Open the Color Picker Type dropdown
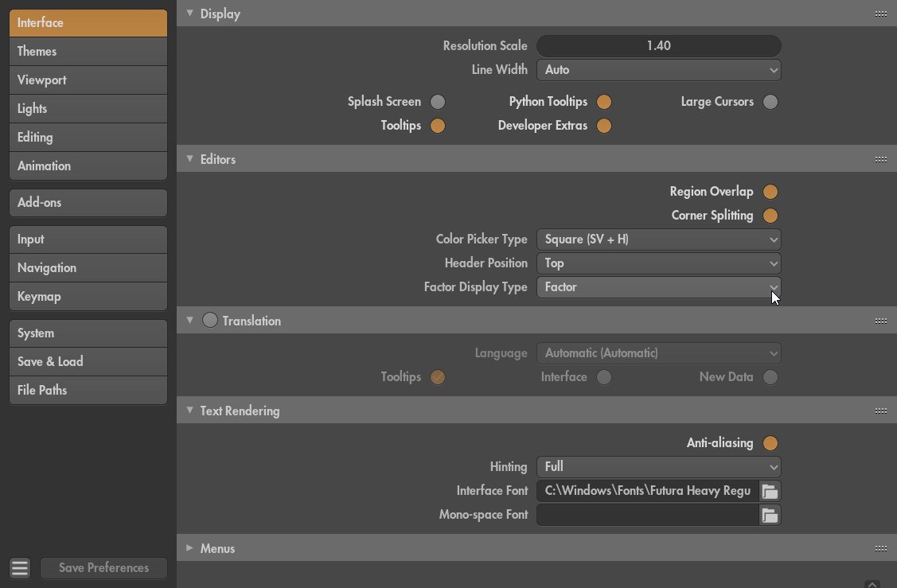Image resolution: width=897 pixels, height=588 pixels. [658, 239]
